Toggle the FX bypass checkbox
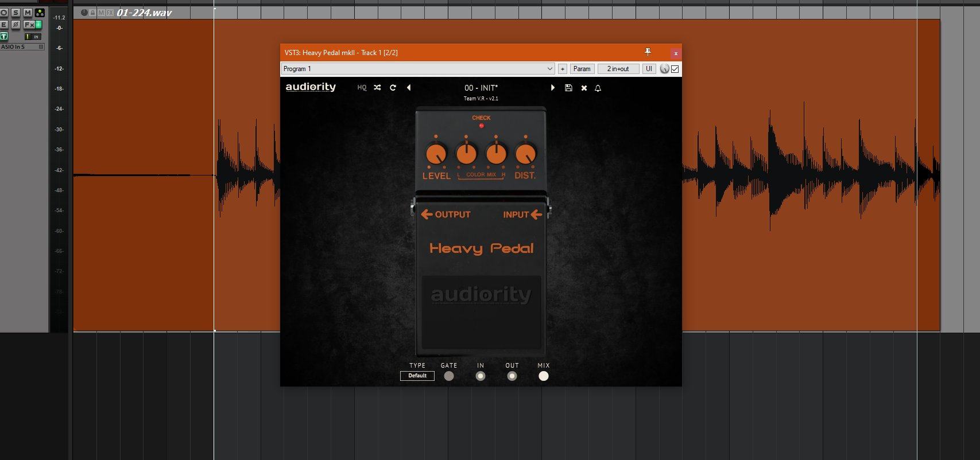The height and width of the screenshot is (460, 980). 675,69
